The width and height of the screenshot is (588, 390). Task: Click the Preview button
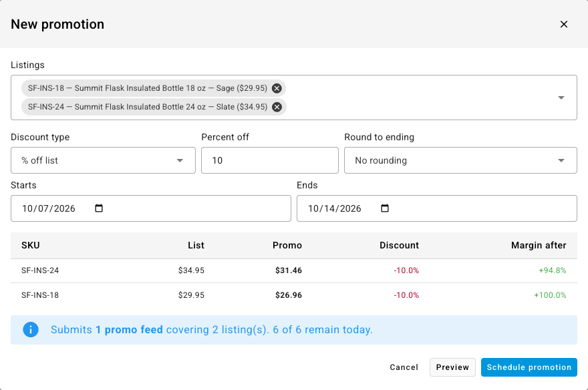click(452, 367)
